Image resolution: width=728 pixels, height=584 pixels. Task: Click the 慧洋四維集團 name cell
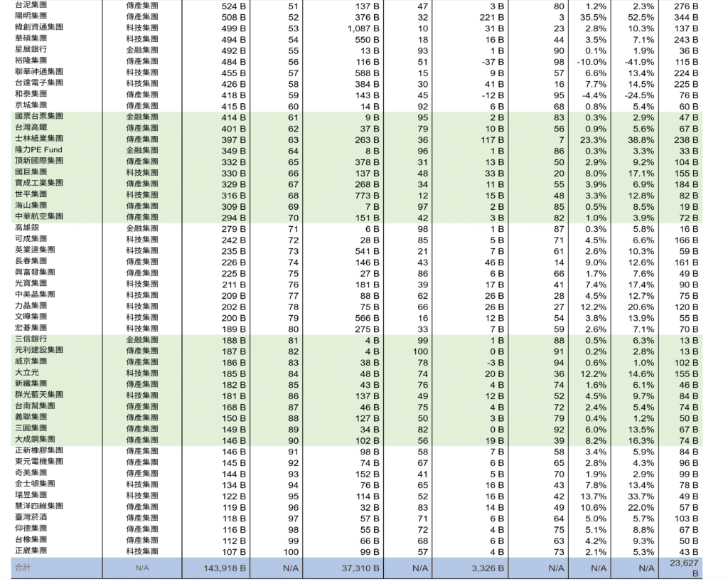click(39, 507)
